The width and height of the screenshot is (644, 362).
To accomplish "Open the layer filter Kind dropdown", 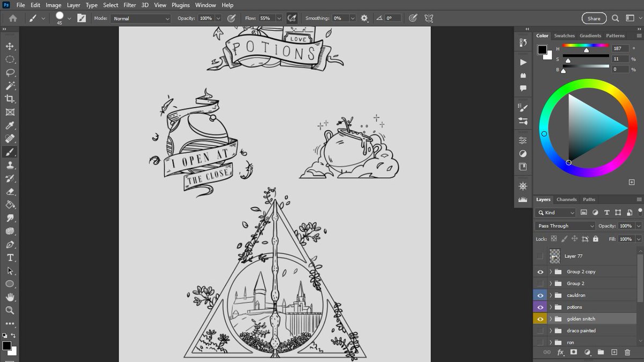I will click(x=556, y=213).
